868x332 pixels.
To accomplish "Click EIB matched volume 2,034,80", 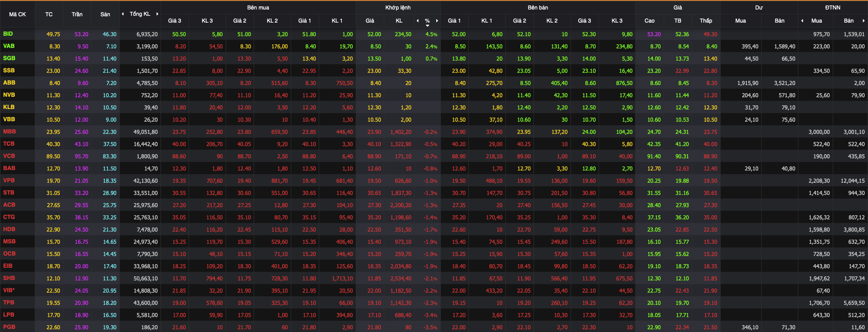I will pos(401,266).
